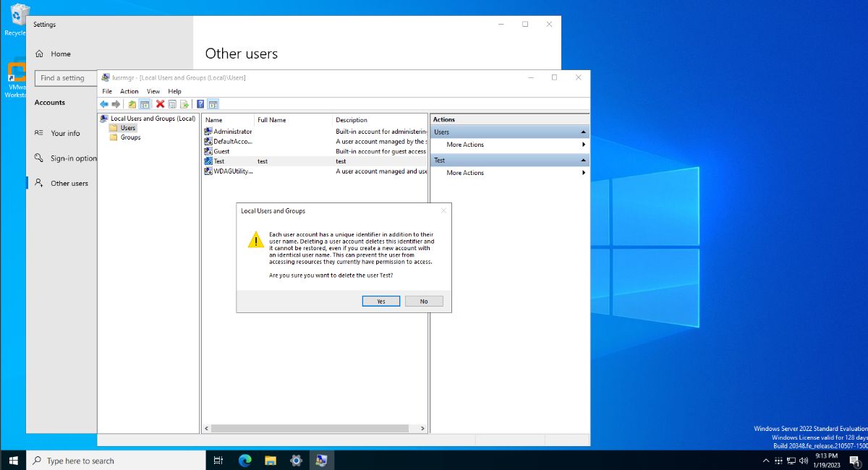Select the Up one level folder icon

click(132, 104)
